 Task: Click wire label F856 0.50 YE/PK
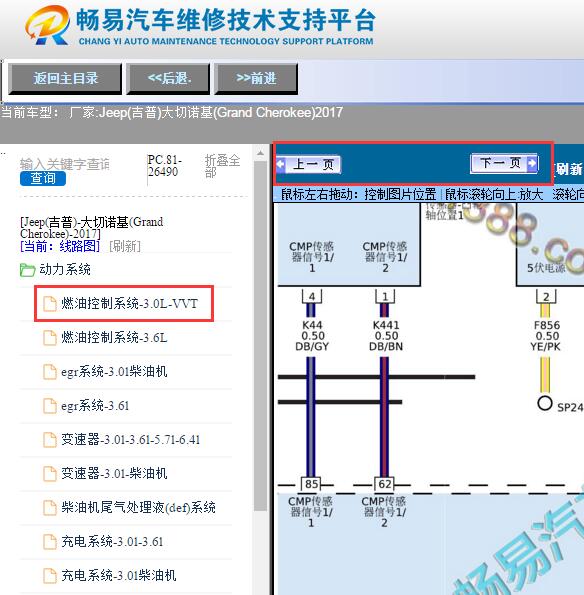546,336
